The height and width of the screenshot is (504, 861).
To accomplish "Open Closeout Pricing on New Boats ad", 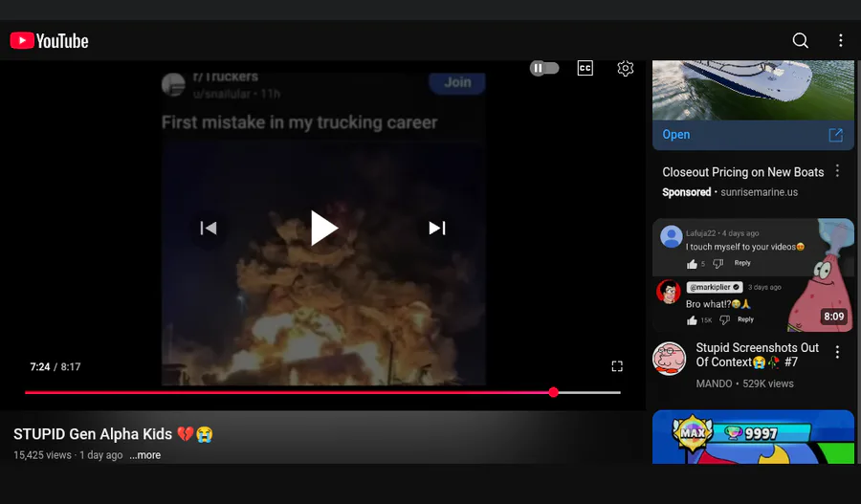I will [743, 172].
